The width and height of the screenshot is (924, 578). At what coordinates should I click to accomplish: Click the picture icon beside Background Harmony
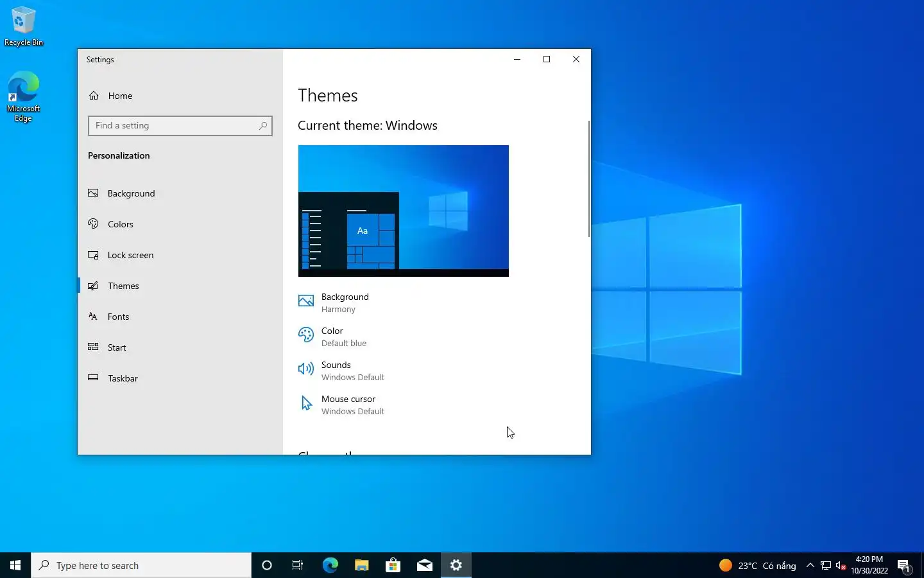click(306, 301)
